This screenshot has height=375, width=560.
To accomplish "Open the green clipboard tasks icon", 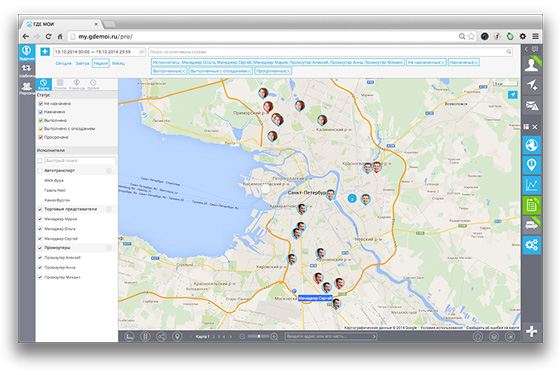I will coord(531,205).
